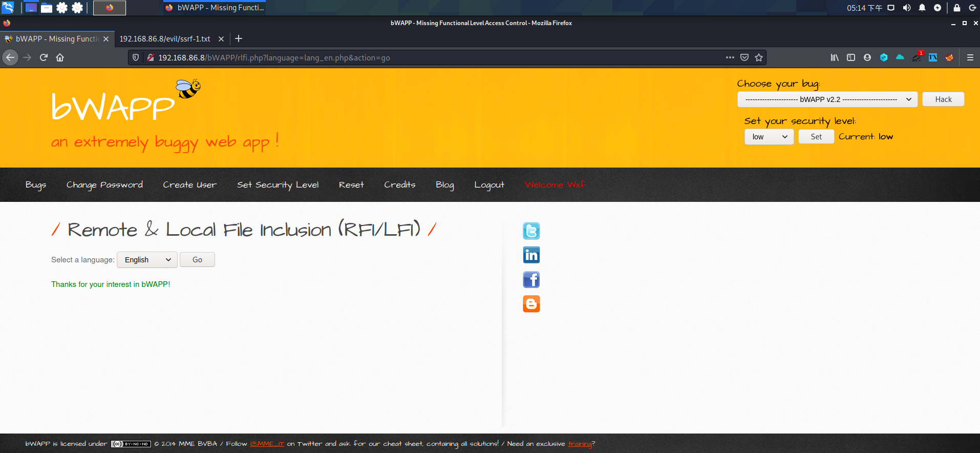
Task: Open the Select a language dropdown
Action: pyautogui.click(x=147, y=260)
